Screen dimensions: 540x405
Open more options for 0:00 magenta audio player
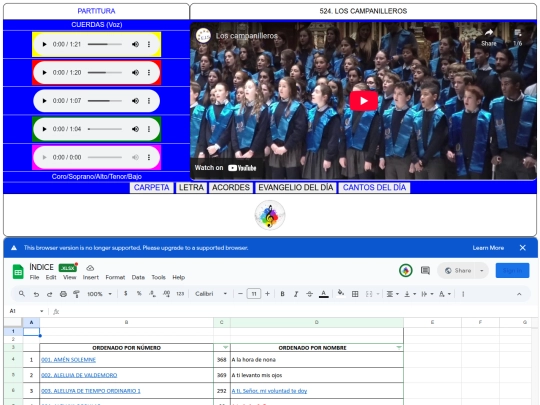pos(149,157)
